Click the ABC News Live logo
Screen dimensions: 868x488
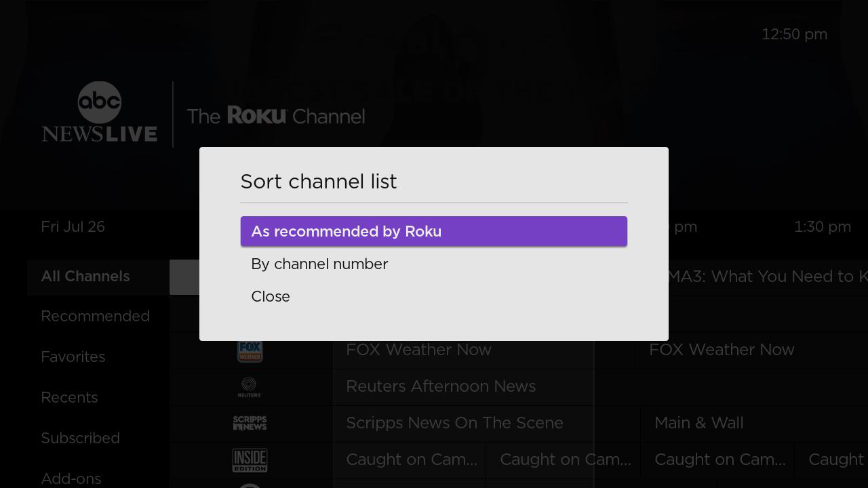(99, 113)
